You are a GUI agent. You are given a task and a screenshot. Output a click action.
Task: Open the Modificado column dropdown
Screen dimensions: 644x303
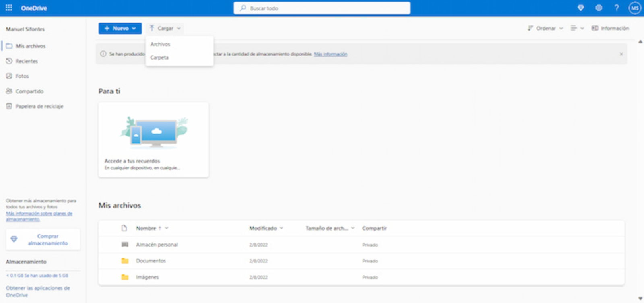tap(266, 228)
